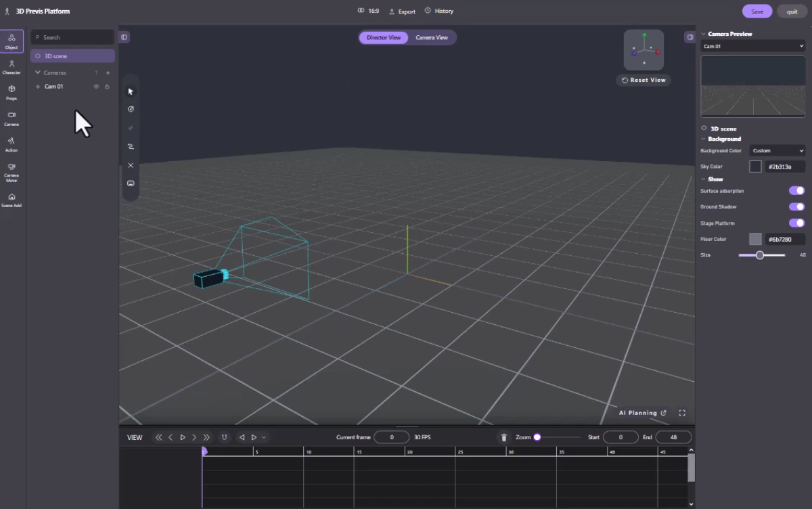Image resolution: width=812 pixels, height=509 pixels.
Task: Open the 16:9 aspect ratio selector
Action: (368, 11)
